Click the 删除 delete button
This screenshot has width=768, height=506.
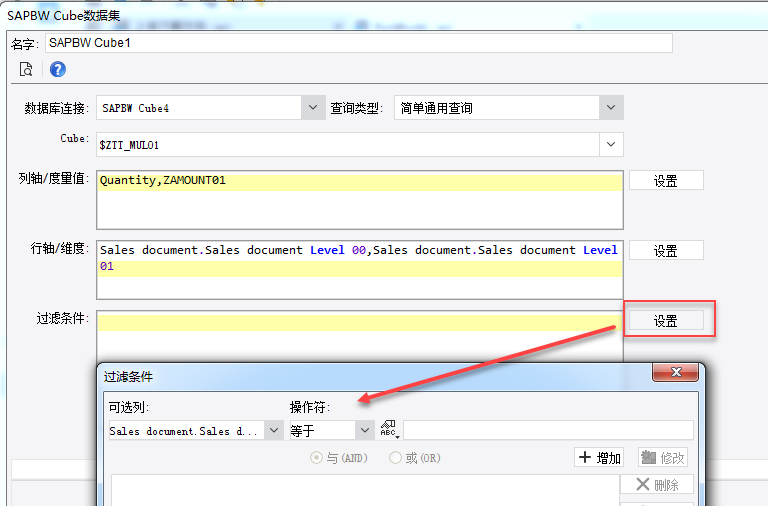click(657, 484)
